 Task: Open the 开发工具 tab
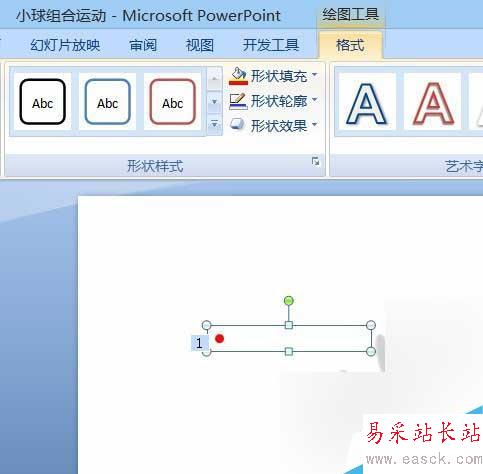[271, 45]
